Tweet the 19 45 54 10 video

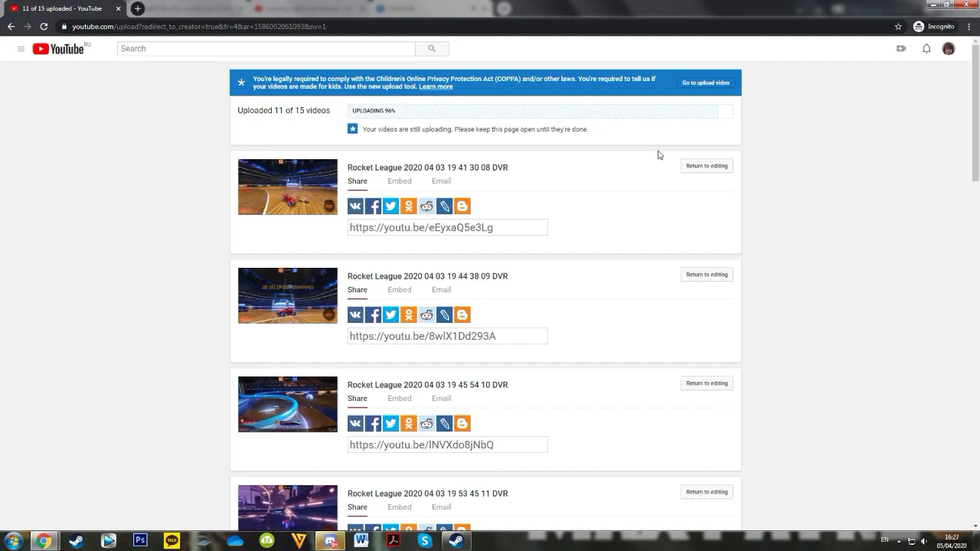[x=390, y=423]
